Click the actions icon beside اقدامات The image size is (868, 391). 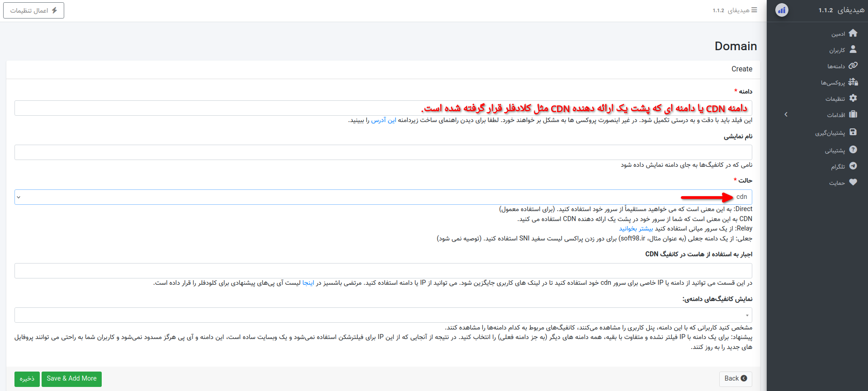coord(853,114)
